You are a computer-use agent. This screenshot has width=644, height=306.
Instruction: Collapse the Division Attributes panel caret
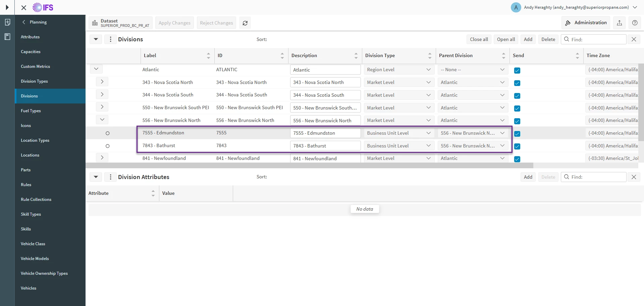(x=96, y=177)
